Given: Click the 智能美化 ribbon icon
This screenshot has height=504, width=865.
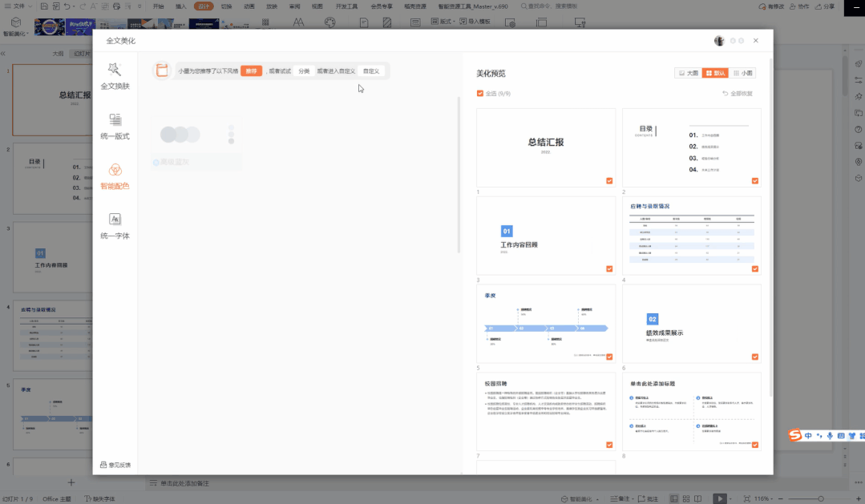Looking at the screenshot, I should click(16, 26).
